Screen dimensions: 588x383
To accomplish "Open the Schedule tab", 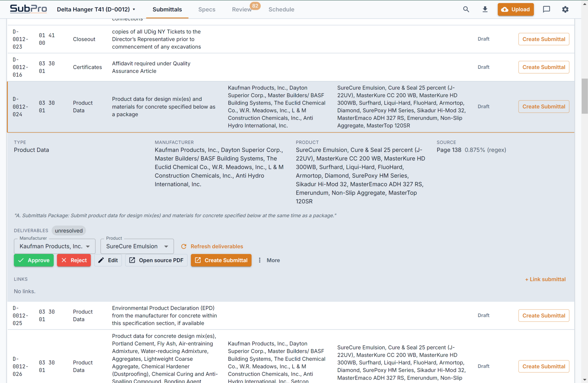I will (x=281, y=9).
